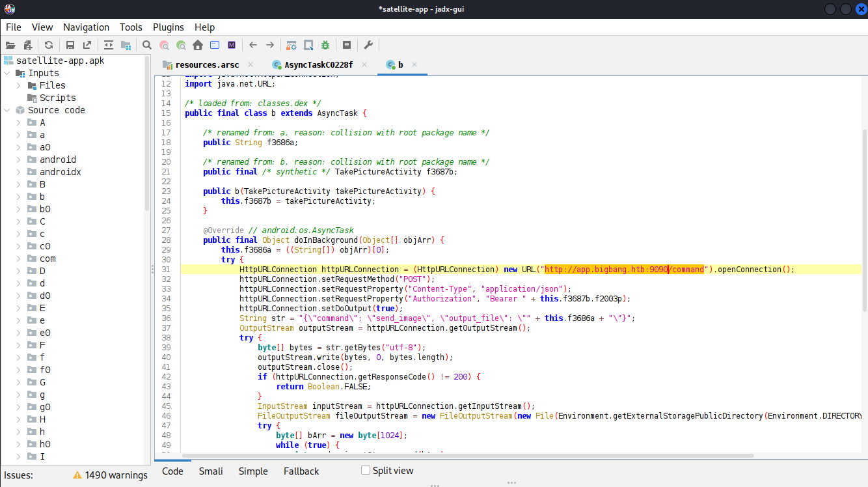The height and width of the screenshot is (487, 868).
Task: Click the Open file toolbar icon
Action: point(10,45)
